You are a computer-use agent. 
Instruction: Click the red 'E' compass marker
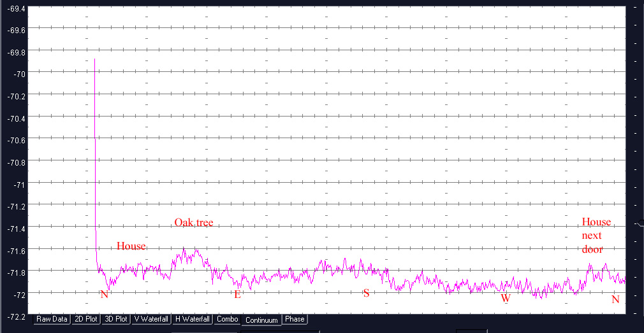click(x=237, y=294)
